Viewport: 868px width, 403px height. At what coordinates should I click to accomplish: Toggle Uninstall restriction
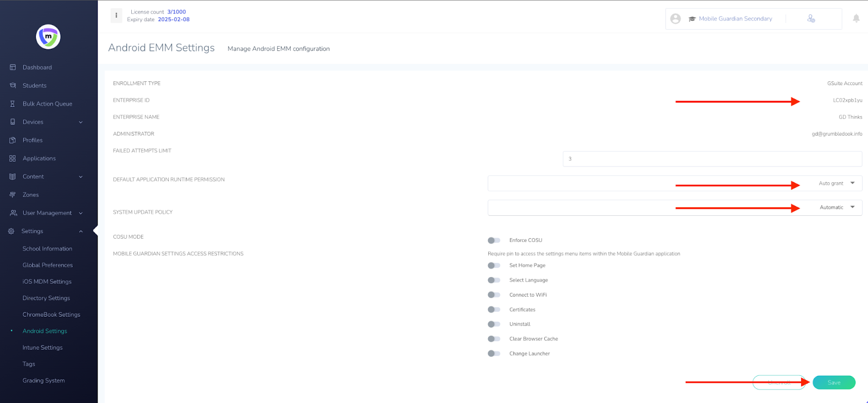(494, 324)
